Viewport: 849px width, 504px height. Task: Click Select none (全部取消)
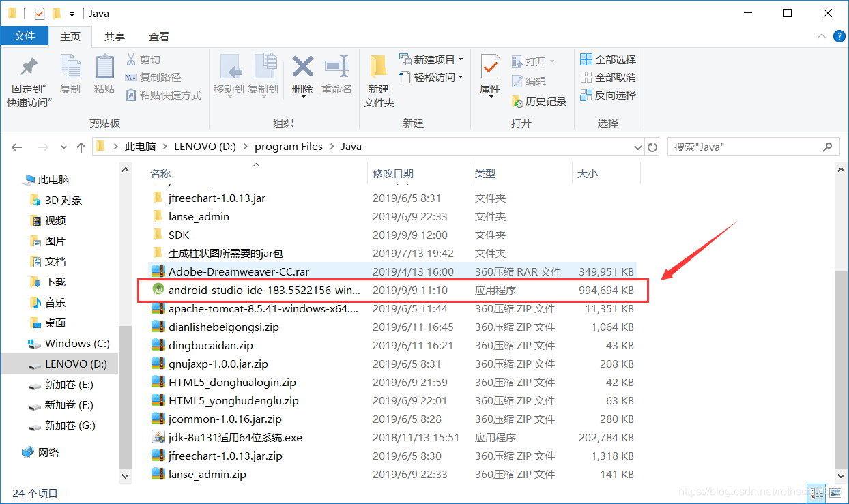[x=608, y=78]
